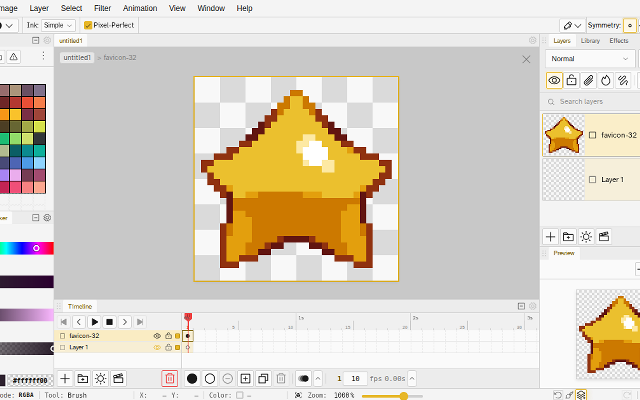The height and width of the screenshot is (400, 640).
Task: Check the Layer 1 checkbox in Layers panel
Action: tap(593, 180)
